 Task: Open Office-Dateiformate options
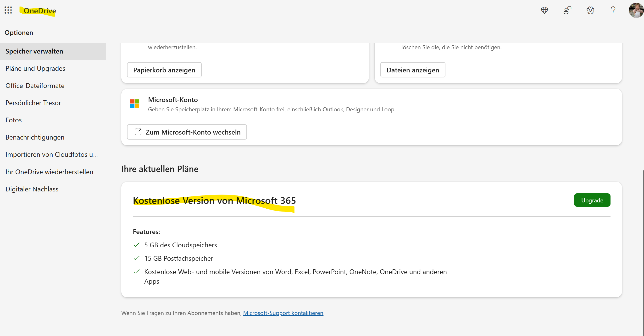tap(53, 86)
